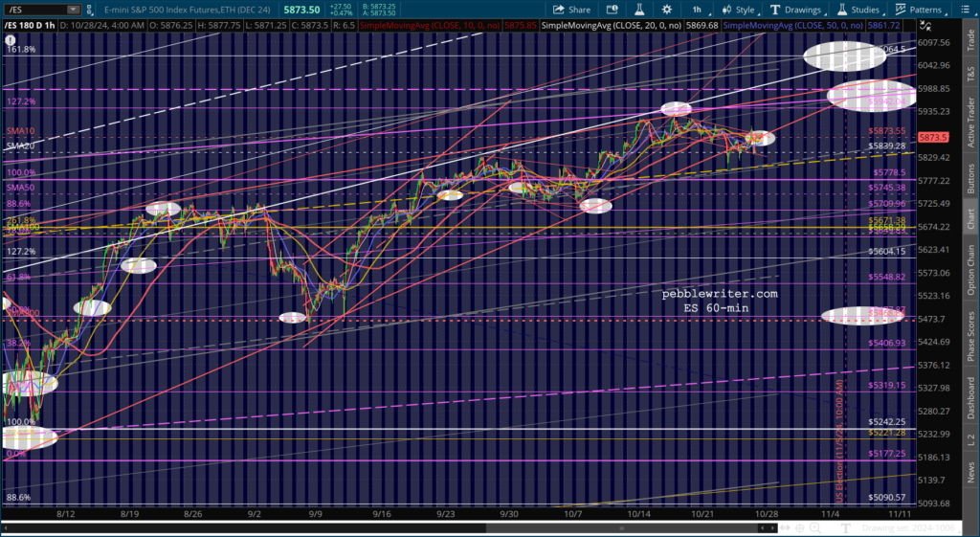Expand the /ES symbol dropdown arrow
Screen dimensions: 980x537
tap(74, 10)
